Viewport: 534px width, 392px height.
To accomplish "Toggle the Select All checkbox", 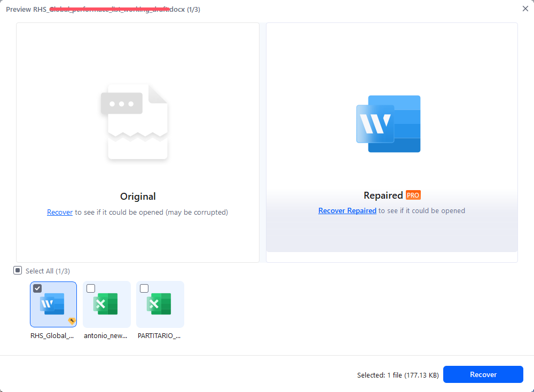I will point(18,270).
